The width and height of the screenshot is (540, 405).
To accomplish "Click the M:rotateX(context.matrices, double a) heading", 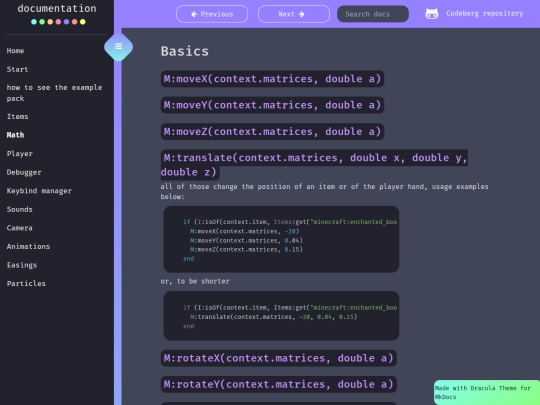I will 279,358.
